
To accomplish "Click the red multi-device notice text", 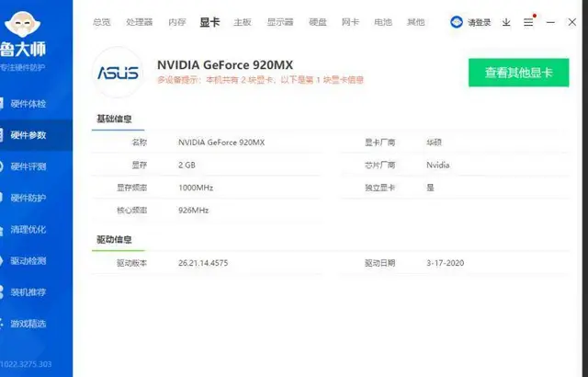I will pos(261,80).
